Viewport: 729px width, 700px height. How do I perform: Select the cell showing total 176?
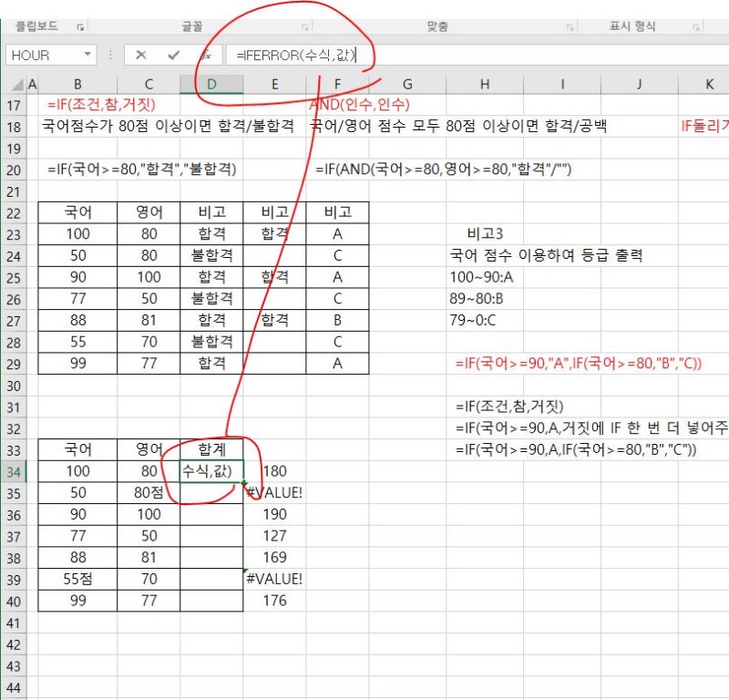[273, 601]
